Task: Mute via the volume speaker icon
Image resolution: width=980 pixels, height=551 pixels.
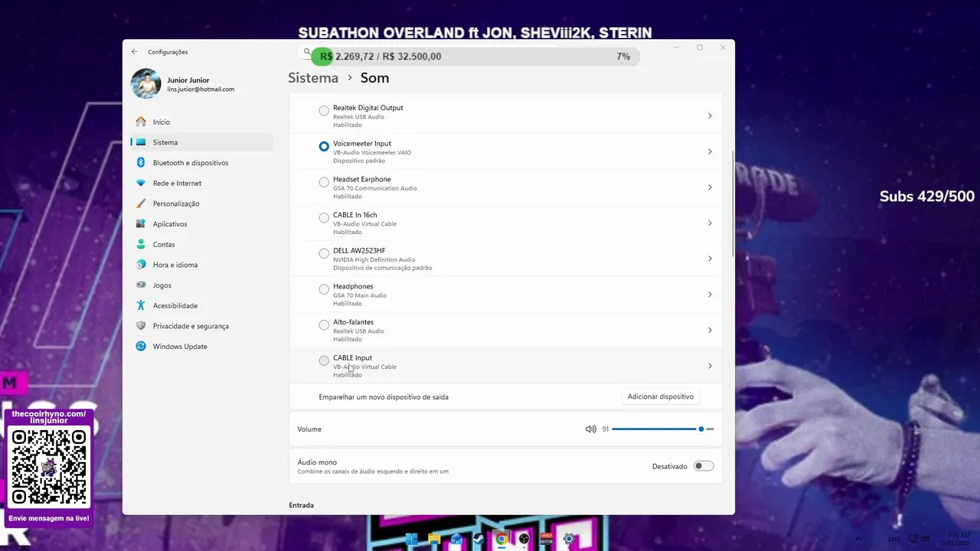Action: click(x=590, y=429)
